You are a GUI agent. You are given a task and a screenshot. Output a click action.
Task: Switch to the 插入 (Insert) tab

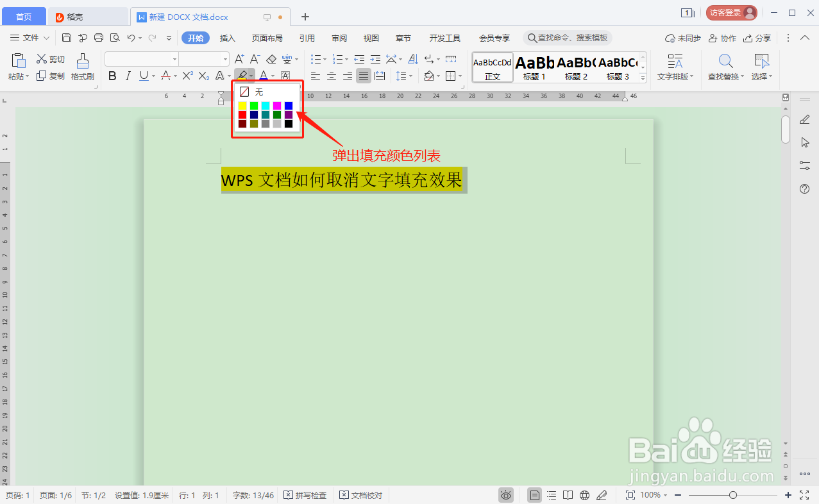[228, 38]
